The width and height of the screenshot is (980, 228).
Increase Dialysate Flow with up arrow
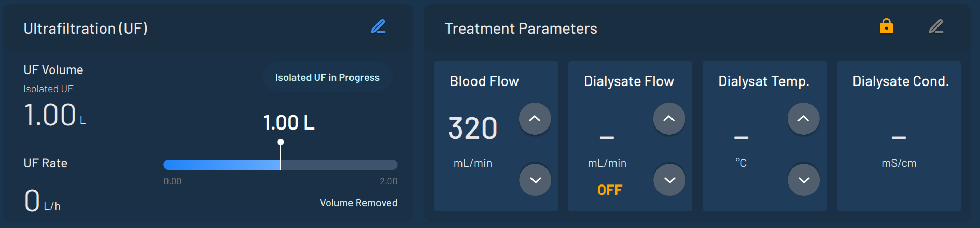pyautogui.click(x=669, y=119)
